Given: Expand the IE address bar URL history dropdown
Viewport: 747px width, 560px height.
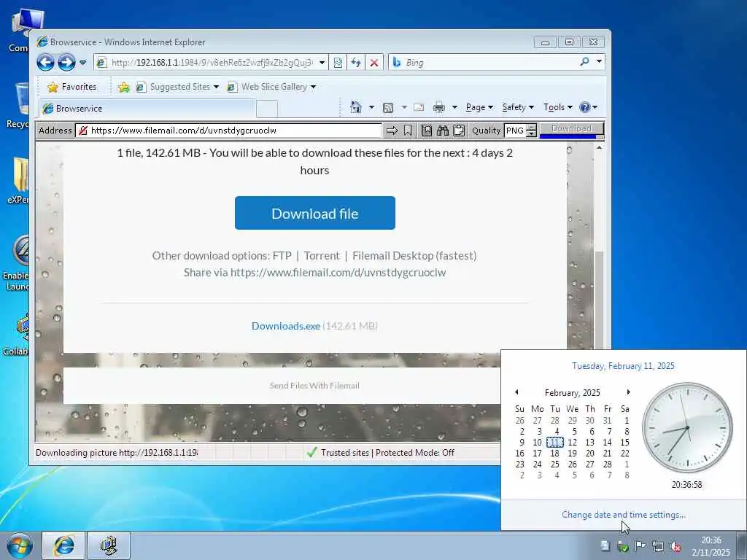Looking at the screenshot, I should pyautogui.click(x=322, y=63).
